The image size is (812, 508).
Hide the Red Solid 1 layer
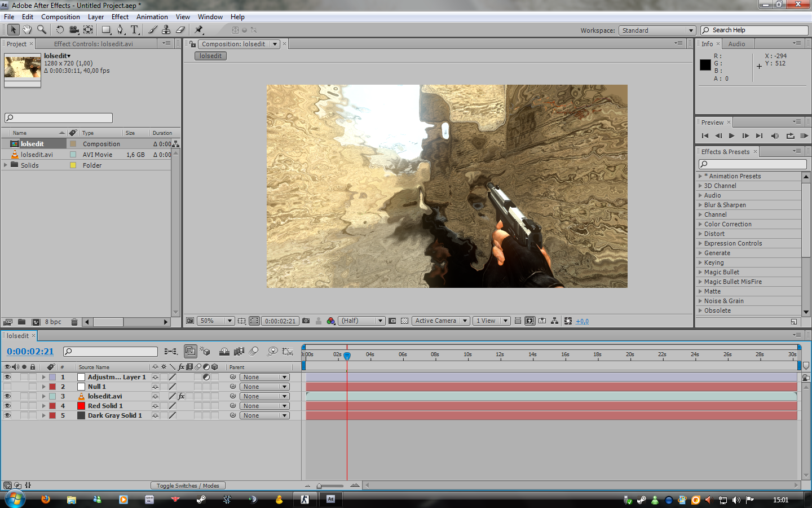click(x=7, y=406)
